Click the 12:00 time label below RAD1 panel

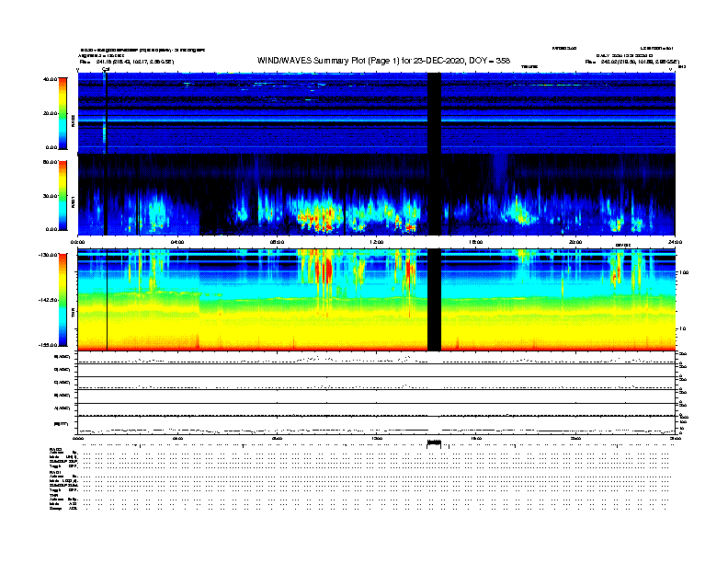377,242
